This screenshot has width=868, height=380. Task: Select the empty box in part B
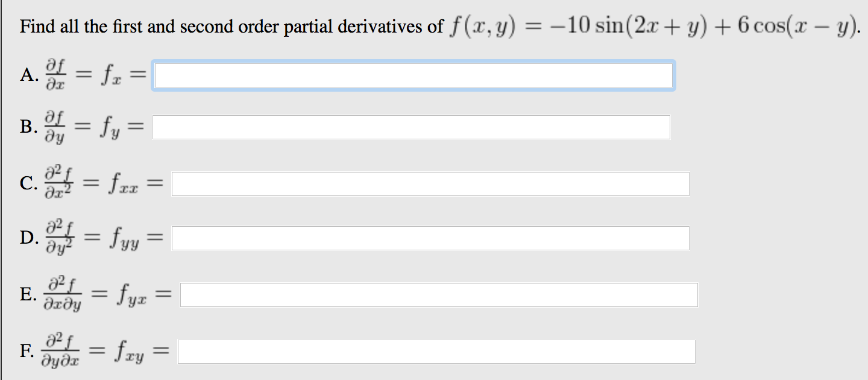pos(411,127)
